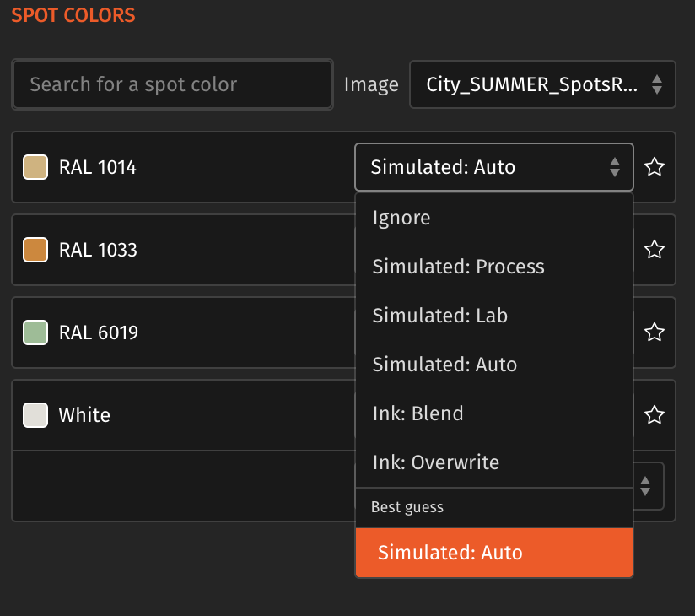Click the green RAL 6019 swatch
Image resolution: width=695 pixels, height=616 pixels.
point(35,332)
